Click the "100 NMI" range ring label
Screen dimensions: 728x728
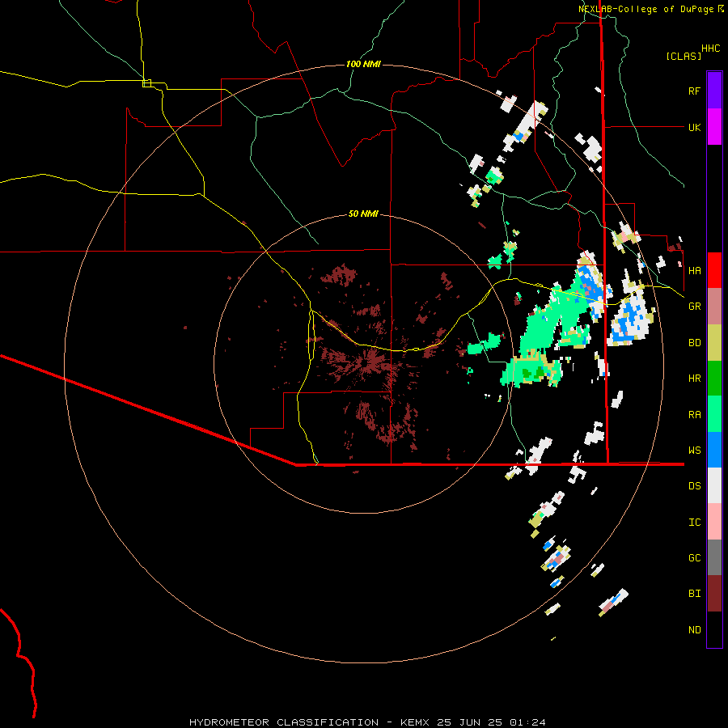pyautogui.click(x=363, y=64)
